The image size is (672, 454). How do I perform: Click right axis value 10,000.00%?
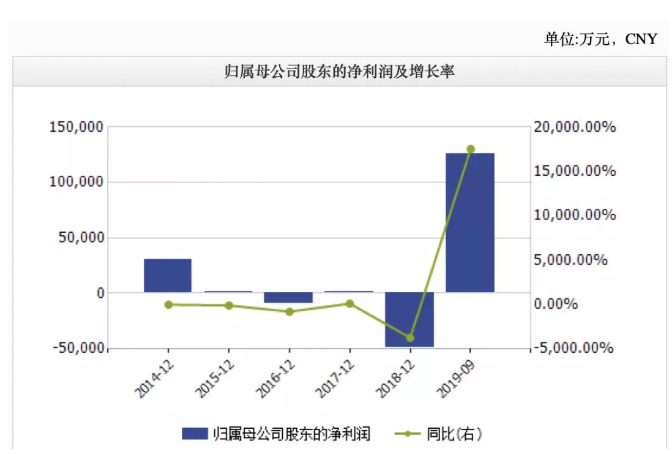[x=574, y=215]
